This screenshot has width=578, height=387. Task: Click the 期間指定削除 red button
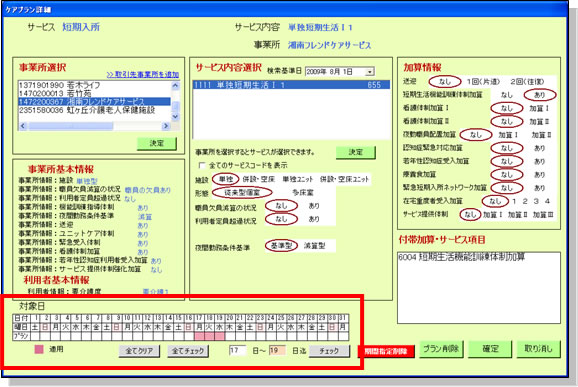click(x=386, y=351)
